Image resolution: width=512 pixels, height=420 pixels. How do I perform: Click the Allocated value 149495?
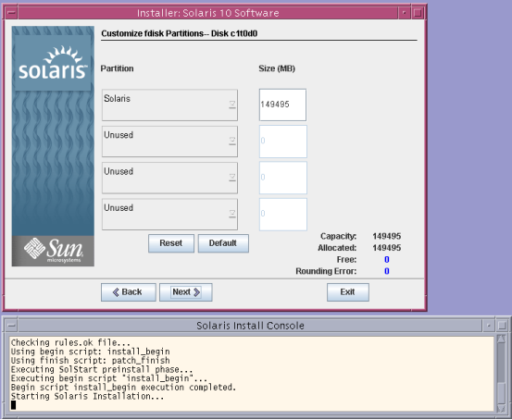point(387,248)
